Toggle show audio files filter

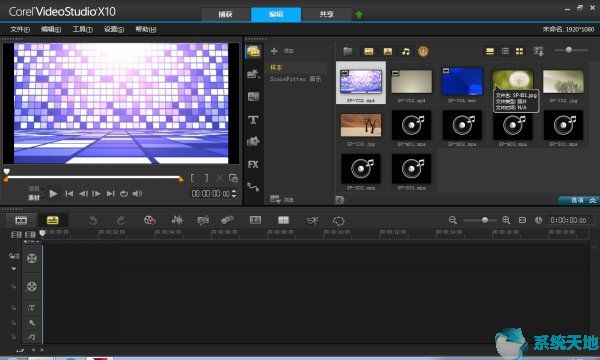406,51
